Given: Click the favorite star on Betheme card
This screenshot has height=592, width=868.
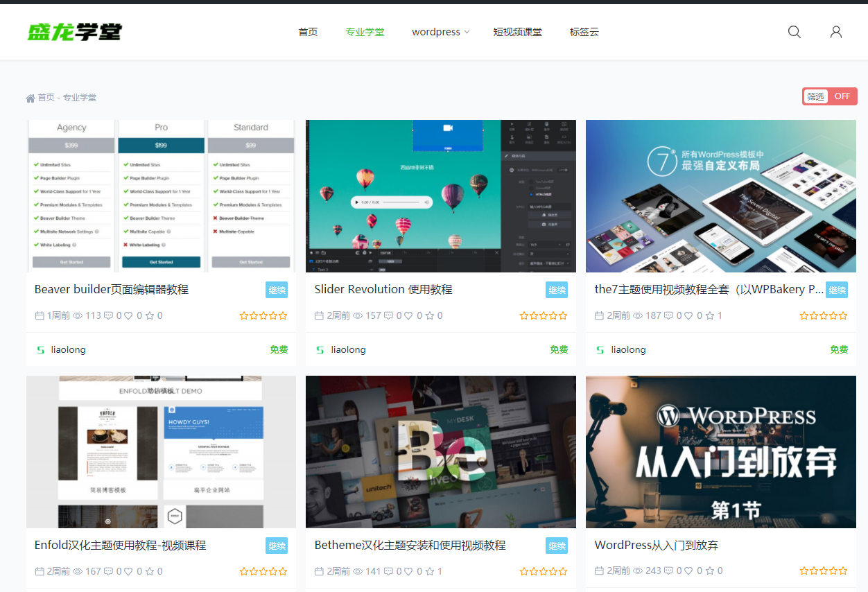Looking at the screenshot, I should [430, 571].
